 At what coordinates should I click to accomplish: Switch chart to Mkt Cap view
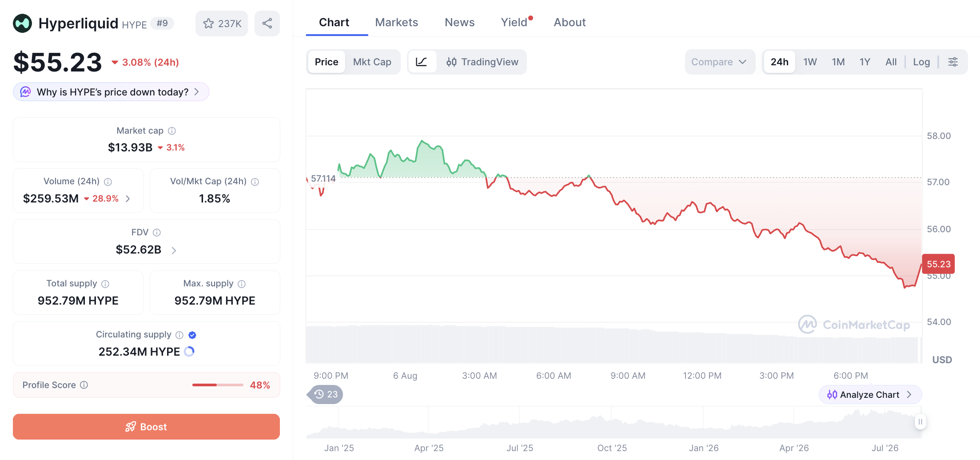pos(372,62)
